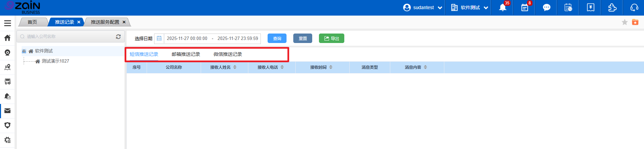Viewport: 644px width, 149px height.
Task: Select the envelope message icon in sidebar
Action: pos(7,111)
